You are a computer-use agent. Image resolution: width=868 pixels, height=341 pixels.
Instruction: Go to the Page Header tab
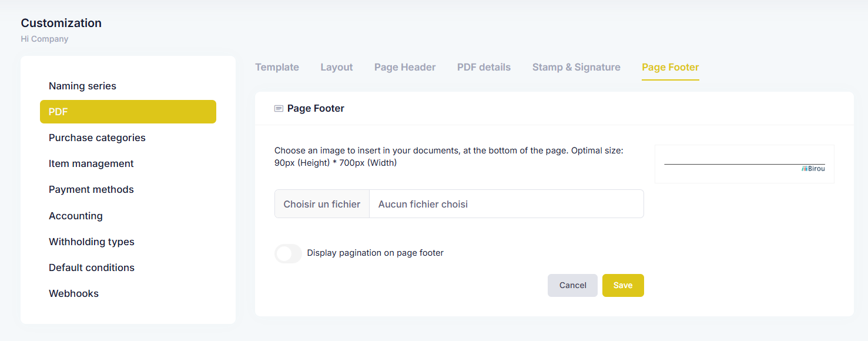point(405,67)
